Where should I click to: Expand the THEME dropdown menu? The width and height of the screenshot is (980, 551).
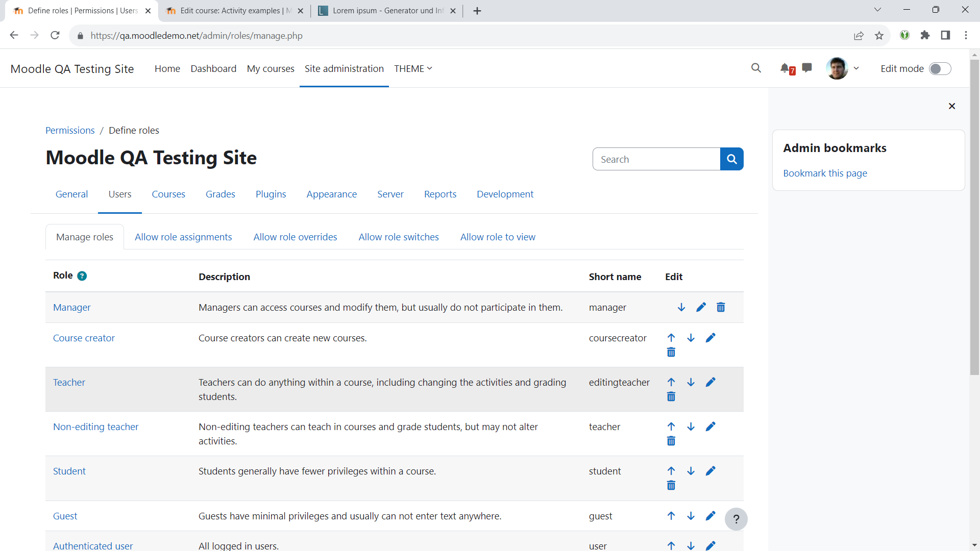pyautogui.click(x=413, y=68)
